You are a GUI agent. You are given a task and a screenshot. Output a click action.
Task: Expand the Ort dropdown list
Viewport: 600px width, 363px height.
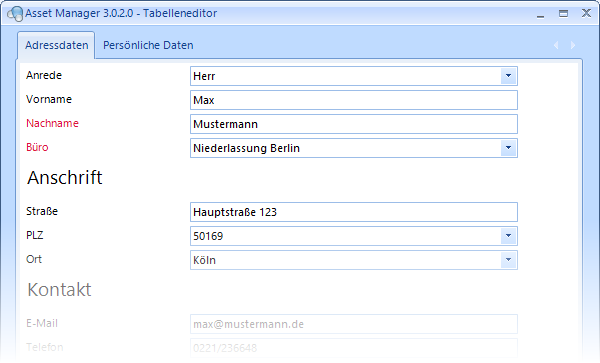coord(509,260)
